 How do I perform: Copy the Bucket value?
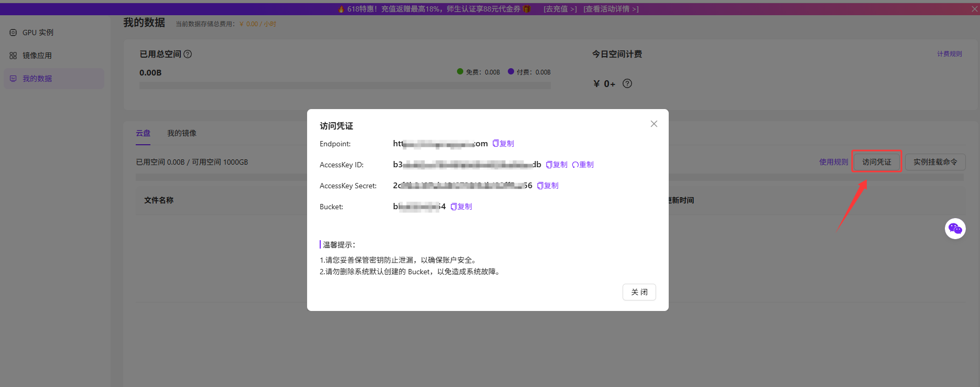click(x=461, y=207)
